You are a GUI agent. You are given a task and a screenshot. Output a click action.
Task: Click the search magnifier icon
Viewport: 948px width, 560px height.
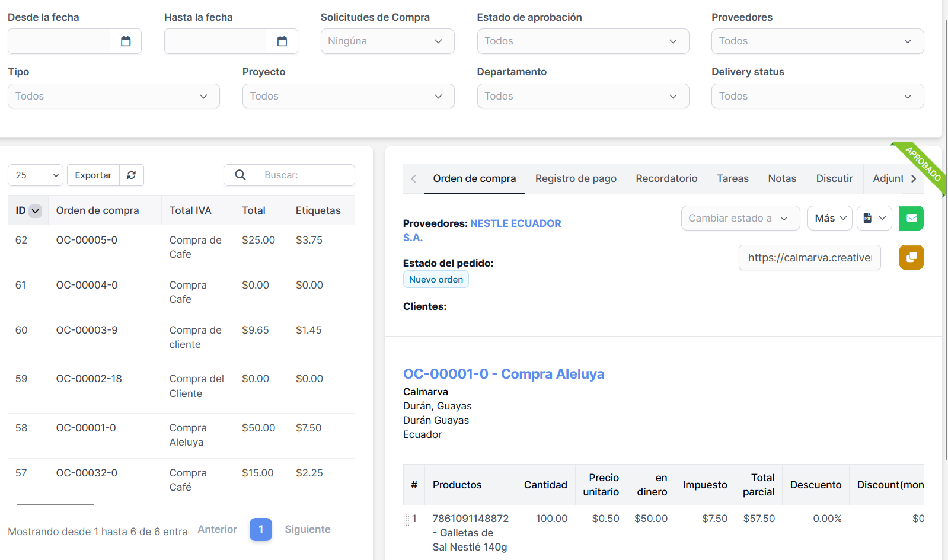tap(240, 175)
